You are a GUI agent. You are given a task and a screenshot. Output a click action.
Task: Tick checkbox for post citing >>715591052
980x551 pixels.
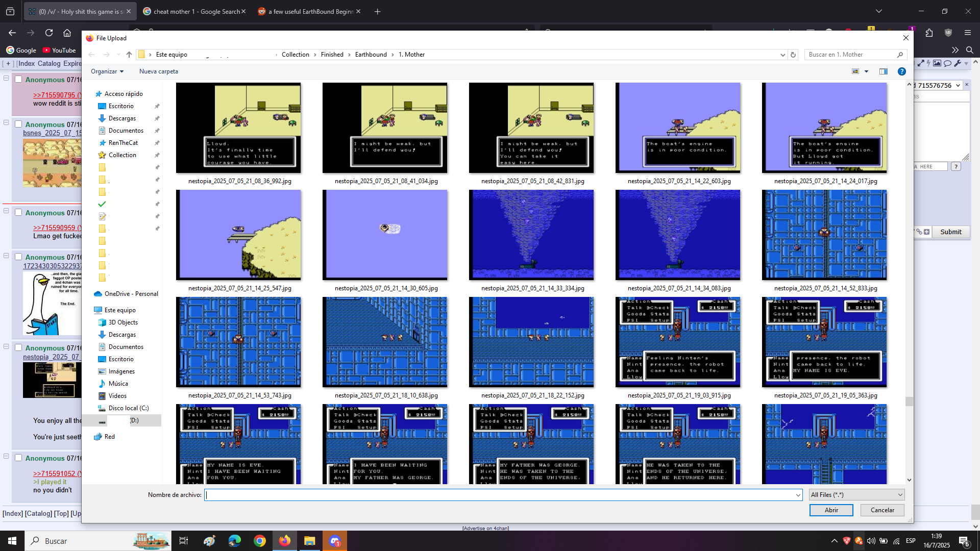tap(18, 458)
